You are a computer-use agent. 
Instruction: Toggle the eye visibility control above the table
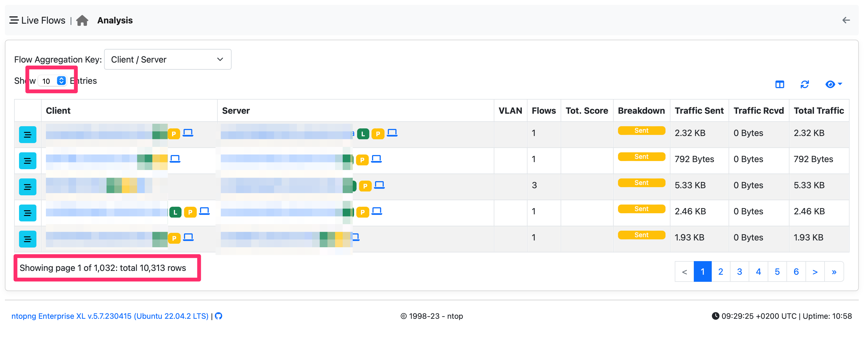click(830, 84)
